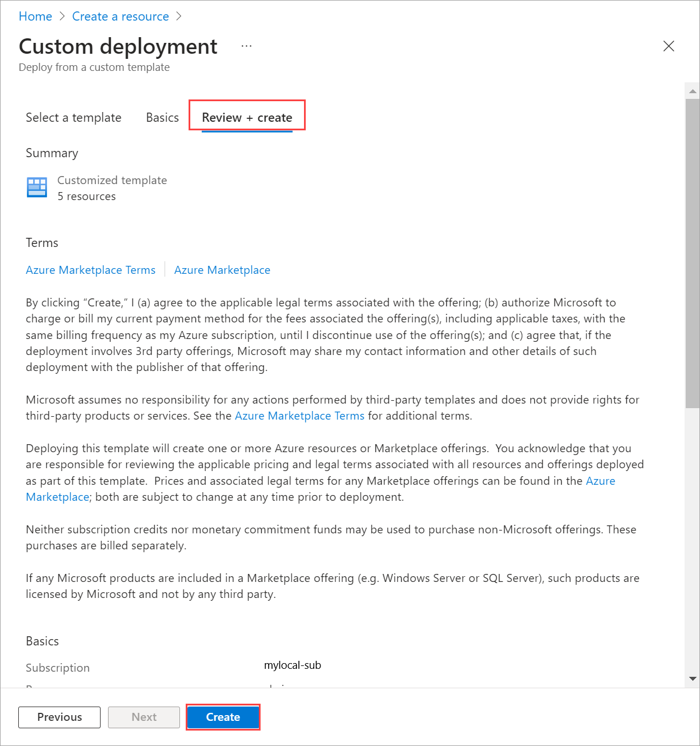The image size is (700, 746).
Task: Open the Custom deployment ellipsis menu
Action: click(x=246, y=46)
